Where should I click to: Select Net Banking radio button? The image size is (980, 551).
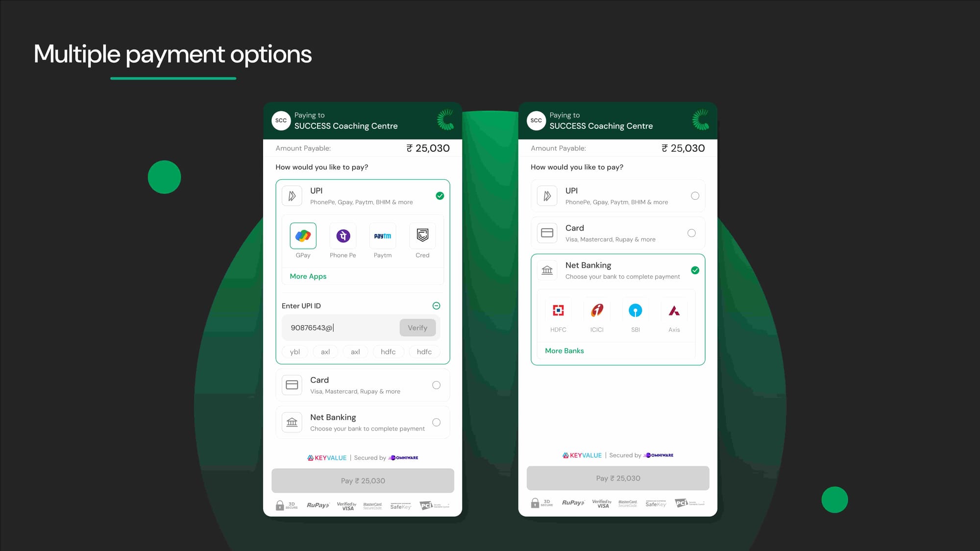point(436,422)
